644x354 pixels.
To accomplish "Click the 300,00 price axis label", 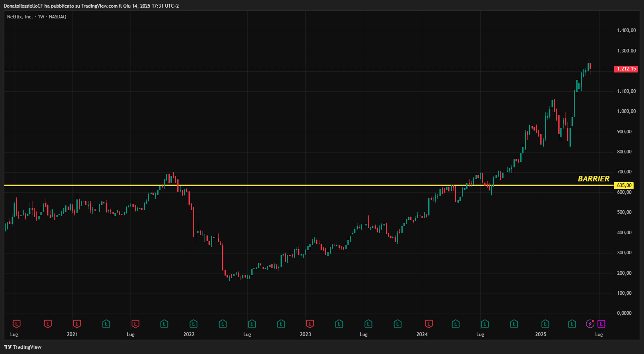I will (624, 253).
